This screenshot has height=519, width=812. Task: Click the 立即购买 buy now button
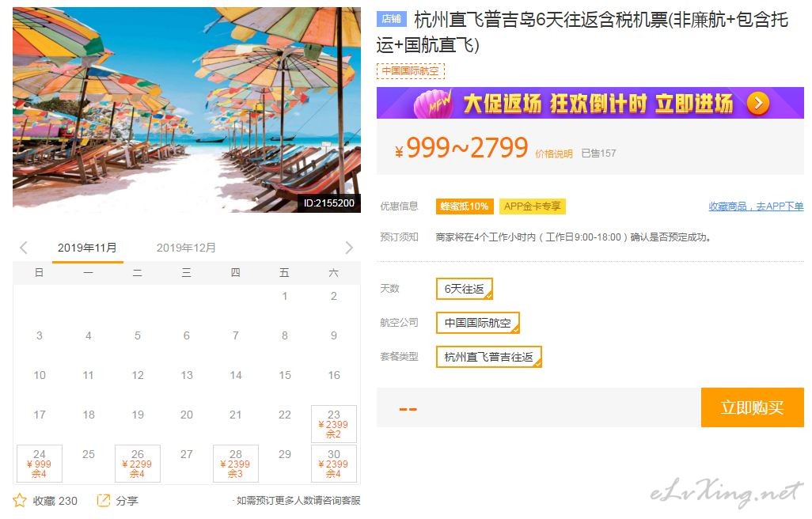pos(752,407)
